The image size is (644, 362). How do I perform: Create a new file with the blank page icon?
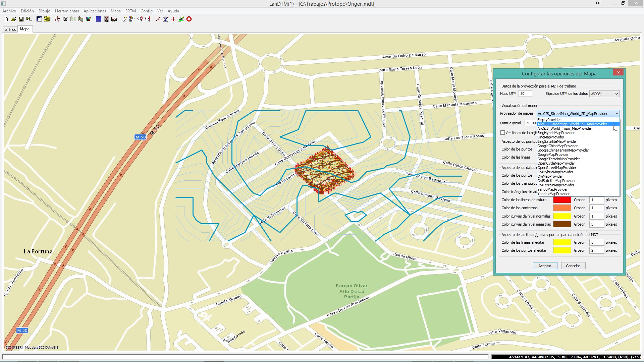pos(6,19)
